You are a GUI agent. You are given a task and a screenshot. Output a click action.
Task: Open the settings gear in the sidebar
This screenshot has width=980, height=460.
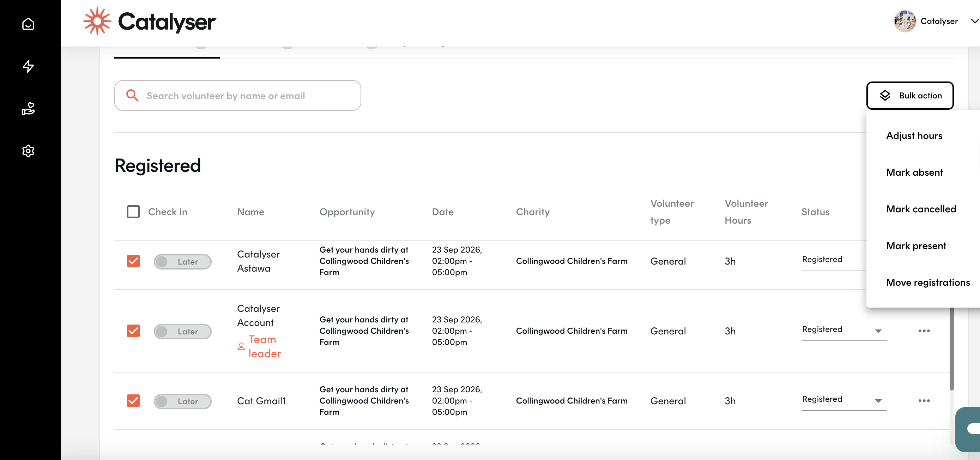[28, 151]
